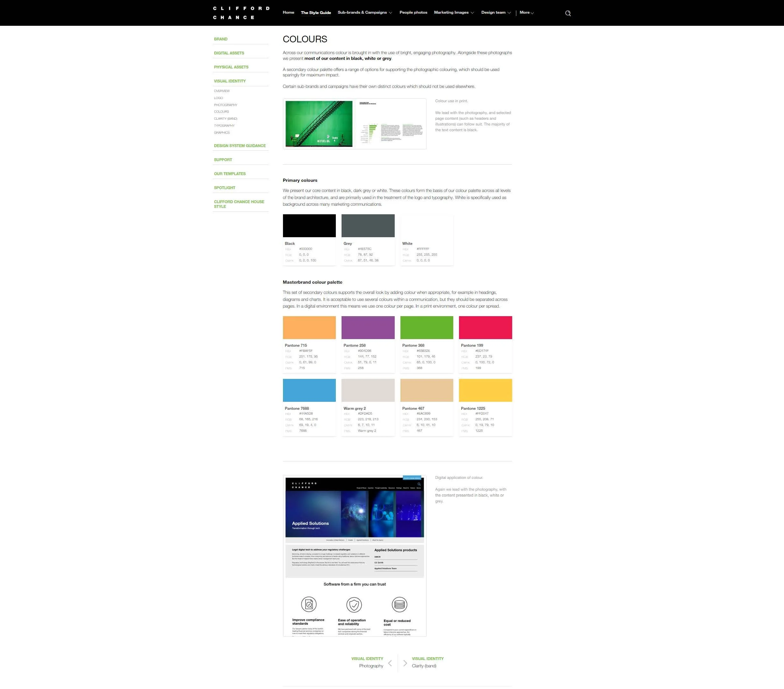Click the COLOURS page title
This screenshot has width=784, height=689.
(305, 39)
